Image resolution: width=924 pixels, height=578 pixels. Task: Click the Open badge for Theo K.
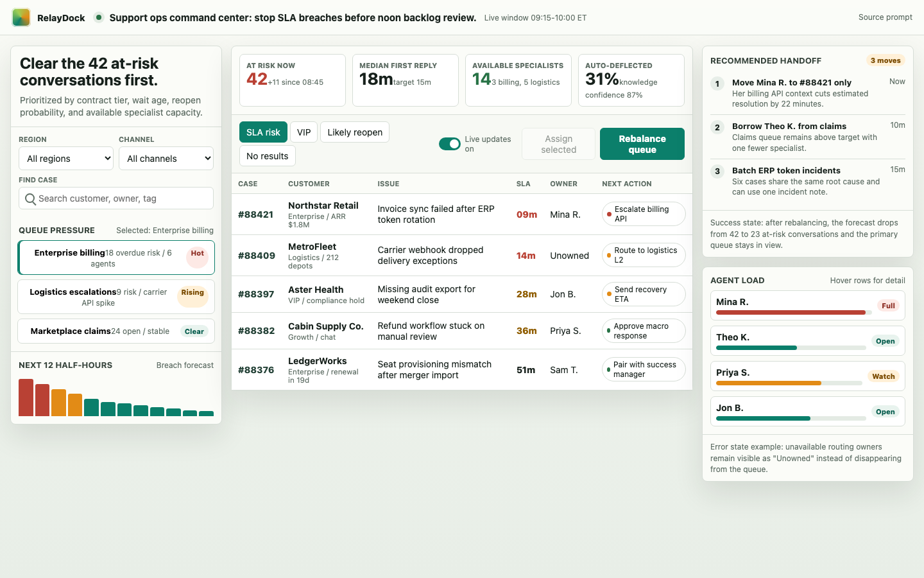886,341
